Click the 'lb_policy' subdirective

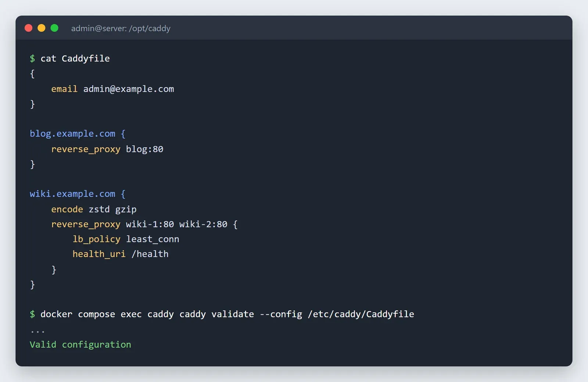[97, 239]
